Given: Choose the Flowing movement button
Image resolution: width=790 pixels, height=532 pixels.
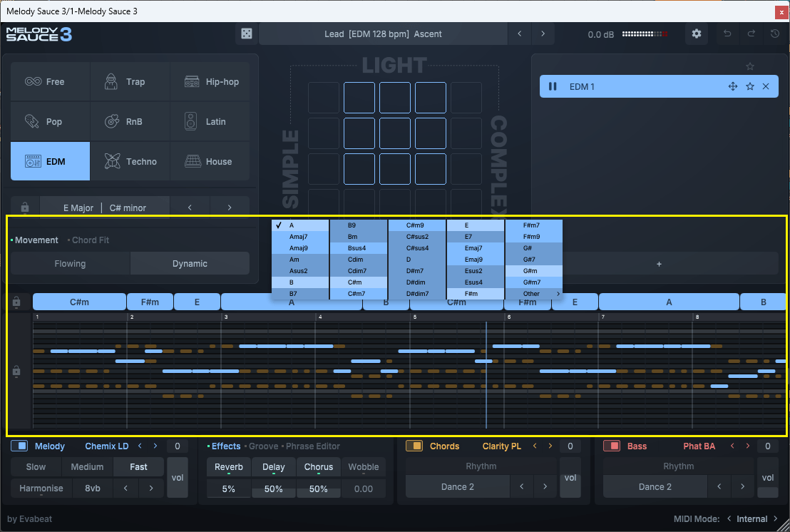Looking at the screenshot, I should 70,264.
